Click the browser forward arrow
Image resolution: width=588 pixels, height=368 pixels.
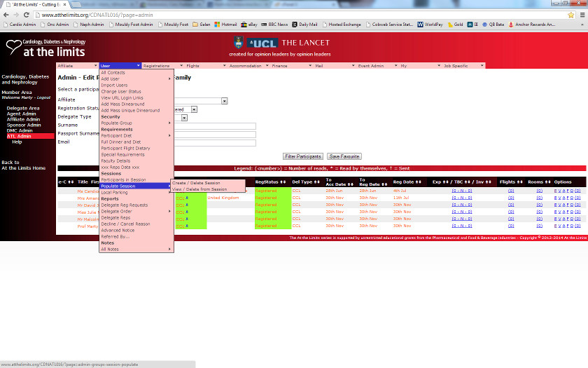[16, 15]
